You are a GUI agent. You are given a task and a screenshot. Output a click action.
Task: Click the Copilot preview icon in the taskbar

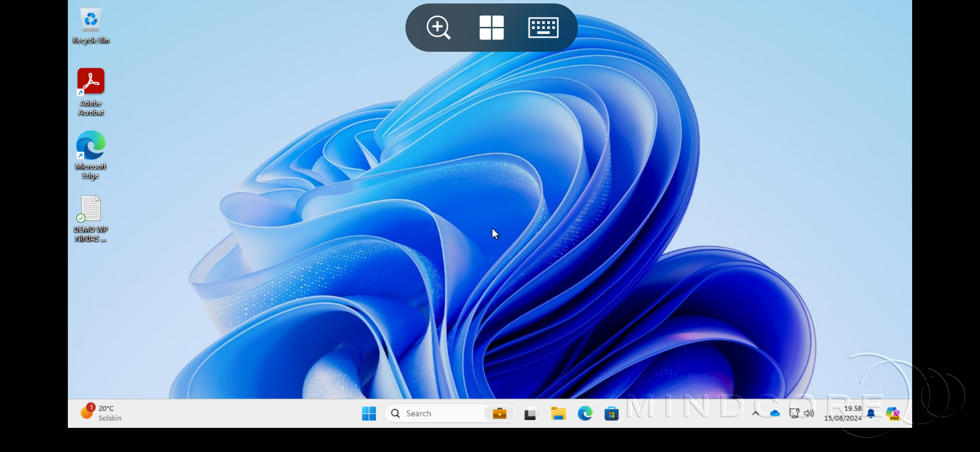coord(893,414)
